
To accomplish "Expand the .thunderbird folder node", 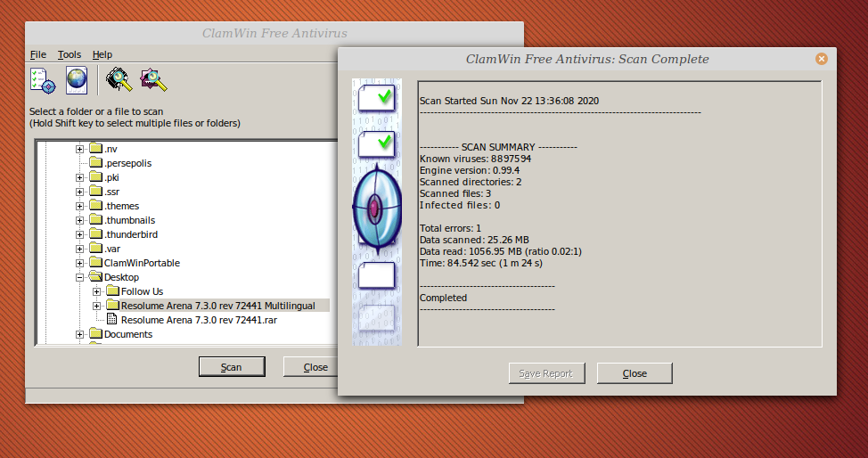I will (x=79, y=235).
